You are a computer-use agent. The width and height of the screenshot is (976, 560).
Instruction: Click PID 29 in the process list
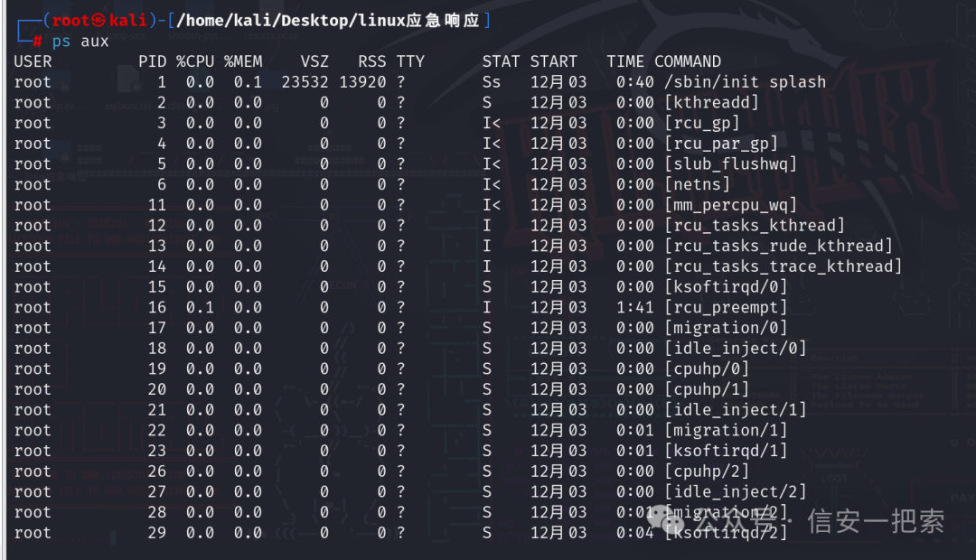(x=157, y=533)
